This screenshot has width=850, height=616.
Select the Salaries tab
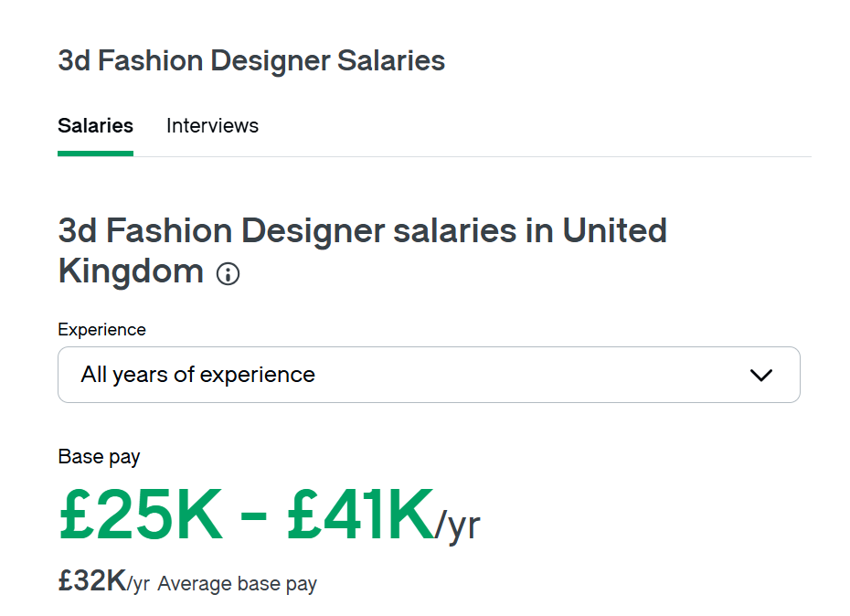(95, 125)
